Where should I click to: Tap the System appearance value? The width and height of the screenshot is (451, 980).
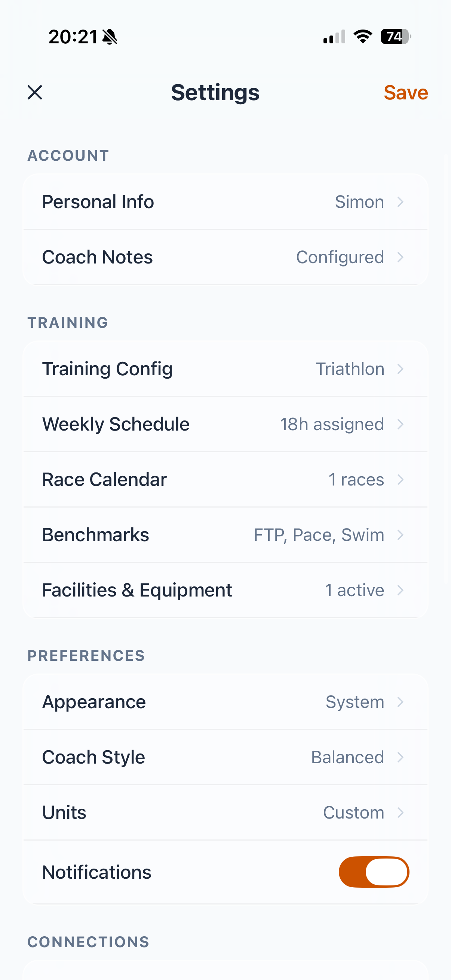[x=355, y=702]
